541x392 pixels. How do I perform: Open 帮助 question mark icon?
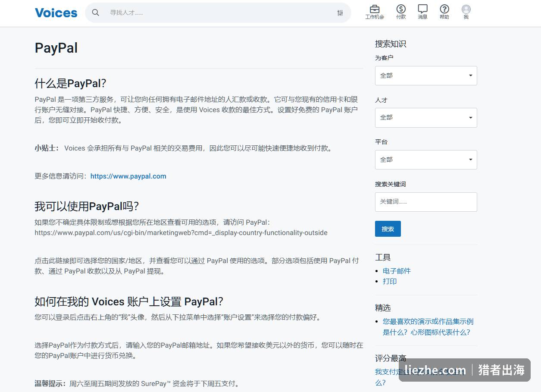444,9
